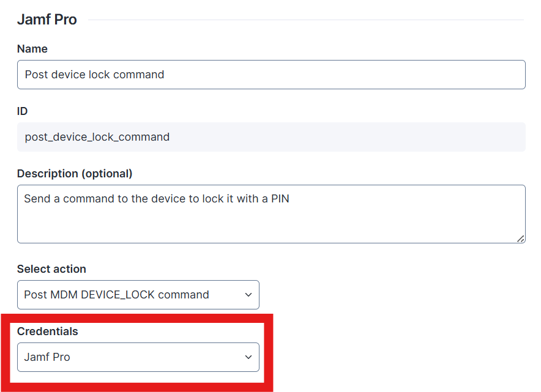This screenshot has width=541, height=392.
Task: Click the chevron arrow in Select action dropdown
Action: 248,295
